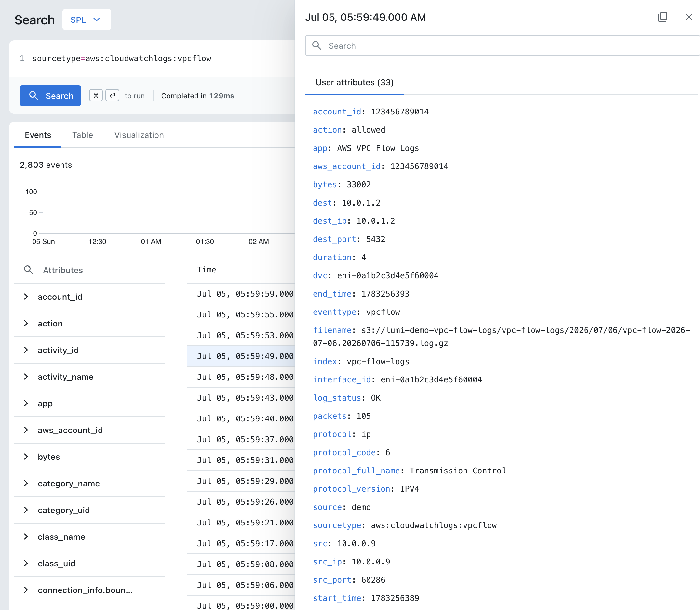700x610 pixels.
Task: Run the query with the Search button
Action: (x=50, y=96)
